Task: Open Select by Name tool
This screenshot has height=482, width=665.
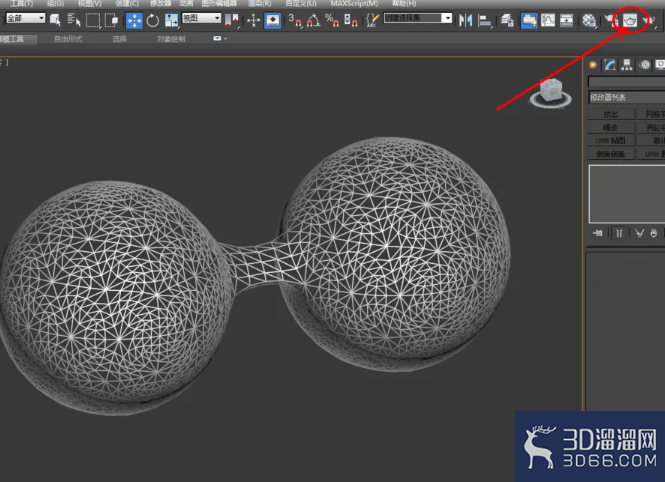Action: coord(74,20)
